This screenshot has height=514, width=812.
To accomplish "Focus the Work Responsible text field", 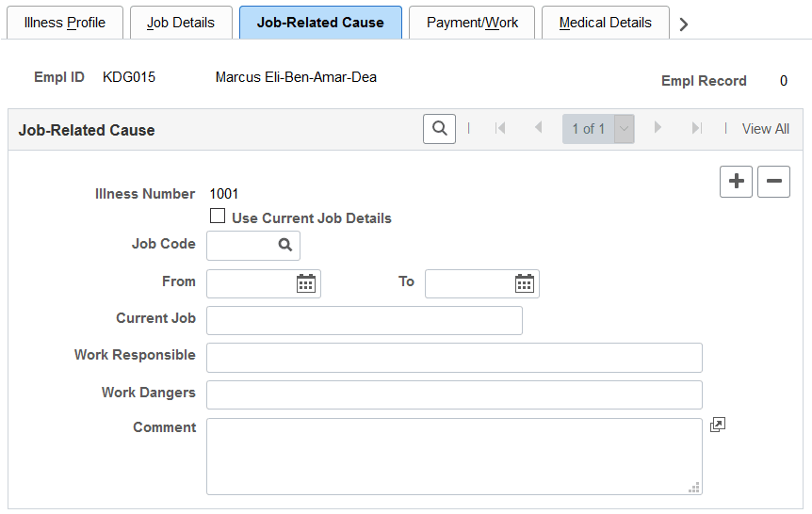I will click(x=454, y=358).
